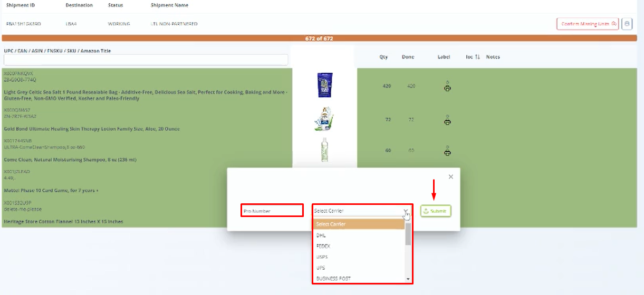Focus the Pro Number input field

[x=272, y=211]
